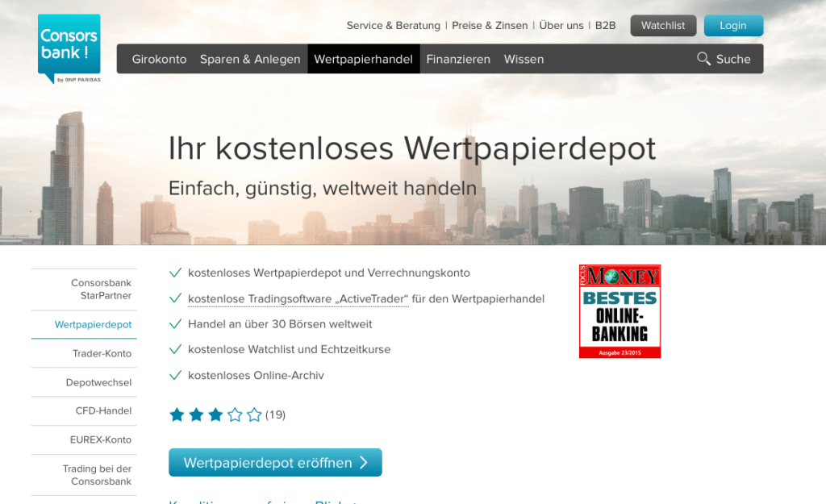Click 'Handel an über 30 Börsen weltweit'
This screenshot has width=826, height=504.
280,324
